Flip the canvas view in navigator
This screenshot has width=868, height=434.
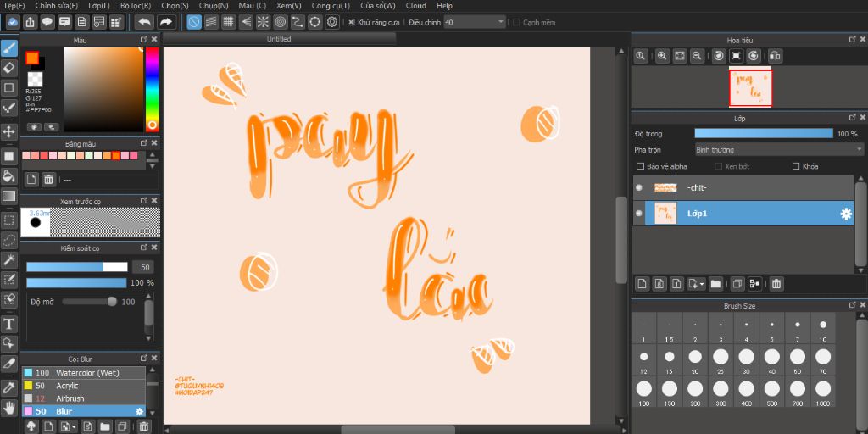tap(775, 56)
